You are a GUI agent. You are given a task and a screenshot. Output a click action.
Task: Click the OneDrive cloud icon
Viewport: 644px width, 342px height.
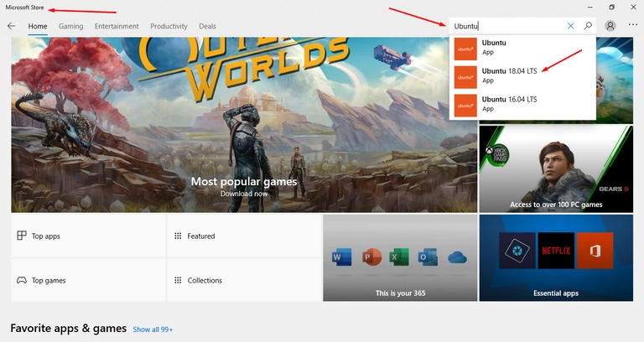pos(457,258)
